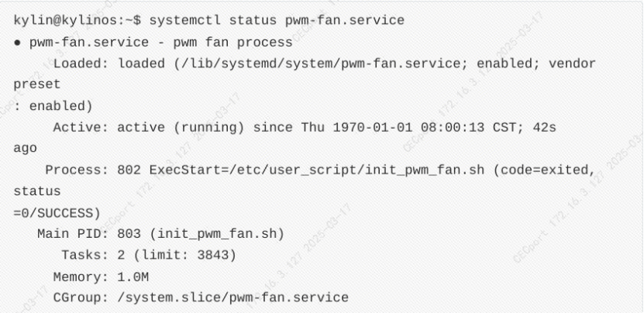The image size is (644, 313).
Task: Click the systemctl status command text
Action: click(x=277, y=20)
